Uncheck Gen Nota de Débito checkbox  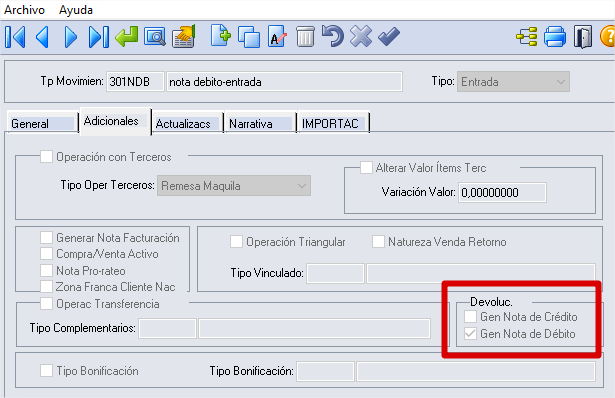(470, 334)
